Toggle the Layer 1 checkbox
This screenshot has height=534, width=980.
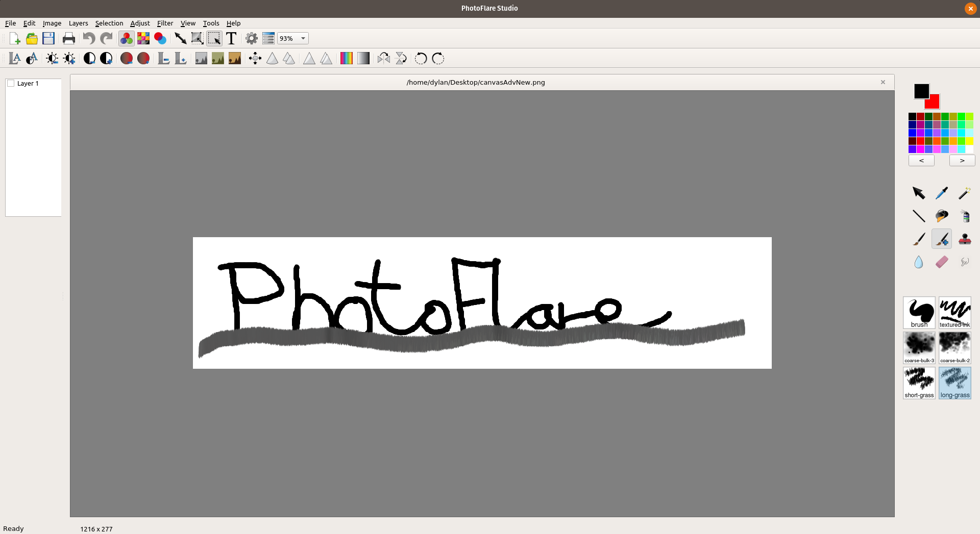[x=11, y=84]
